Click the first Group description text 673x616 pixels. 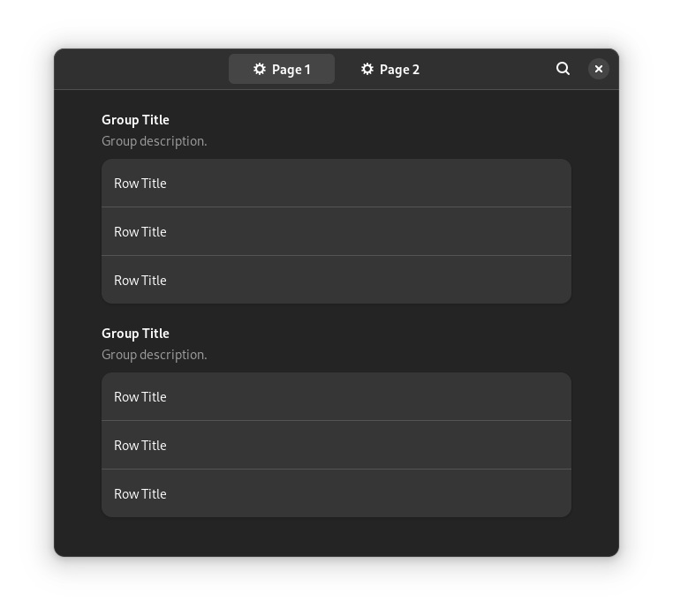pos(154,141)
